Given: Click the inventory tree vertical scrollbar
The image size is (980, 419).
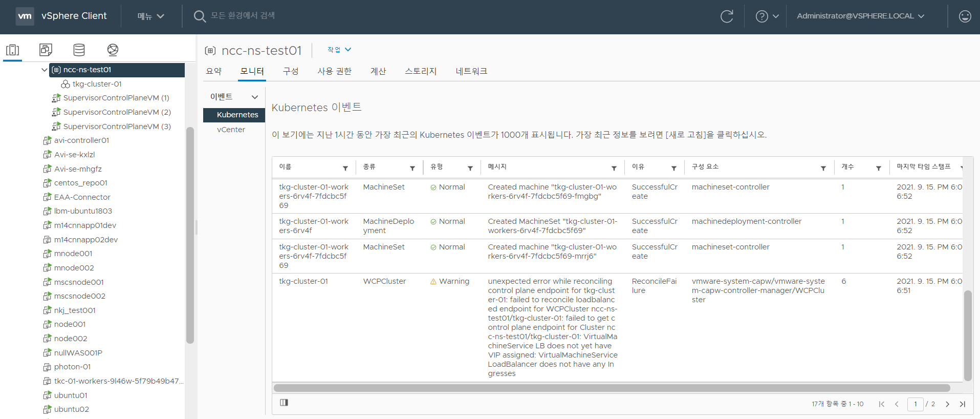Looking at the screenshot, I should (x=190, y=236).
